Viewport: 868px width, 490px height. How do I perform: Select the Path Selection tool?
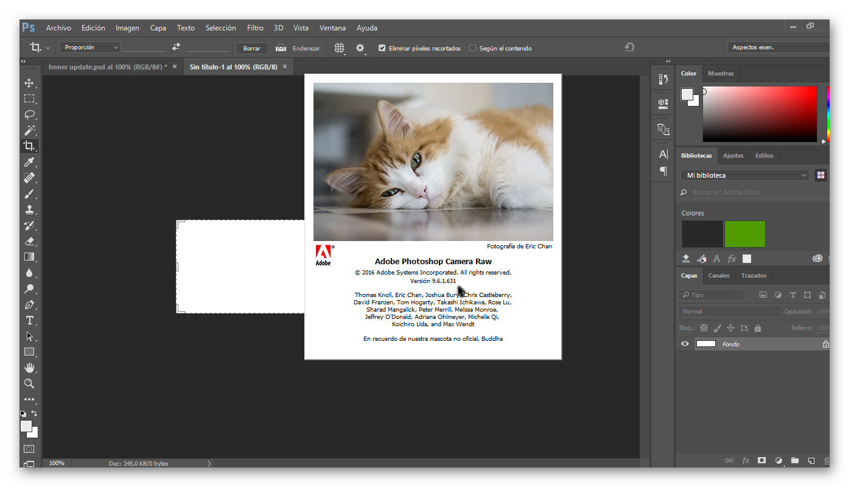click(29, 336)
